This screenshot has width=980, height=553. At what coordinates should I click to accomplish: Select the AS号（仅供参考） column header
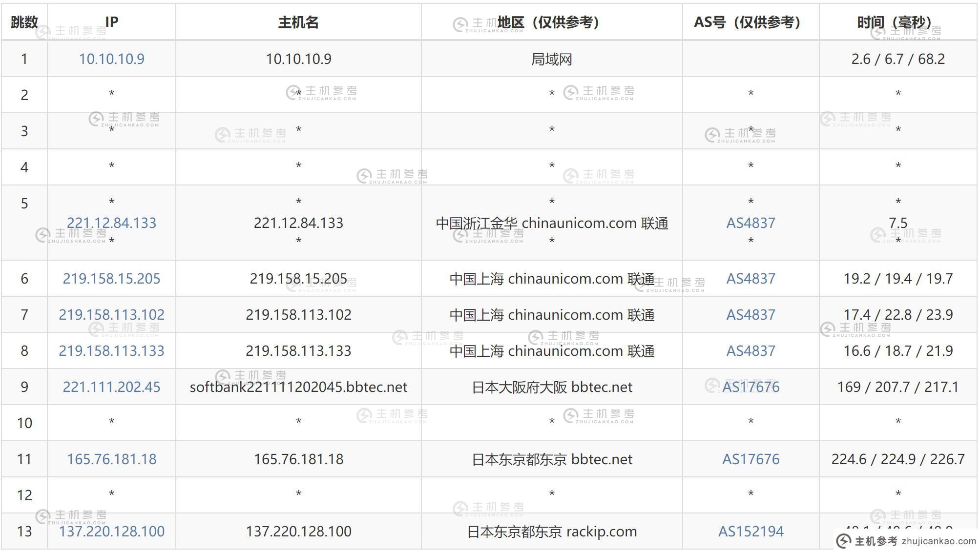click(751, 22)
